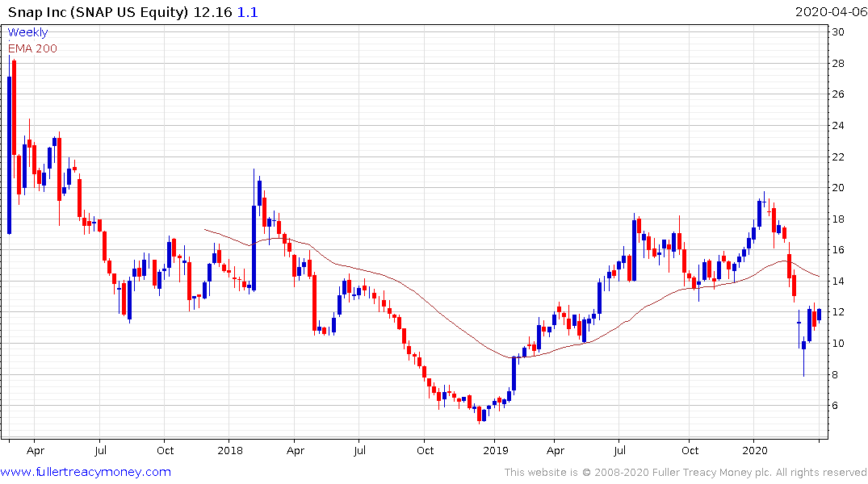Select the chart title 'Snap Inc (SNAP US Equity)'
The image size is (868, 484).
point(98,12)
